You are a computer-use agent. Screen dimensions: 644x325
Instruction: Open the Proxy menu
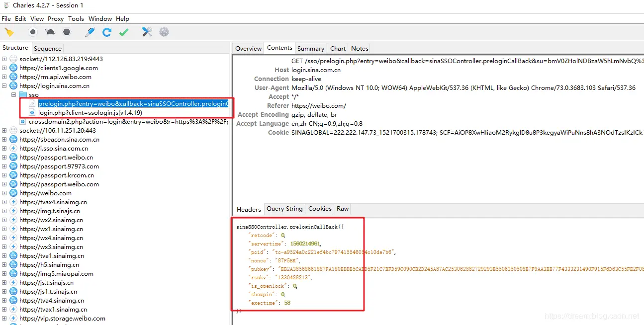point(56,19)
